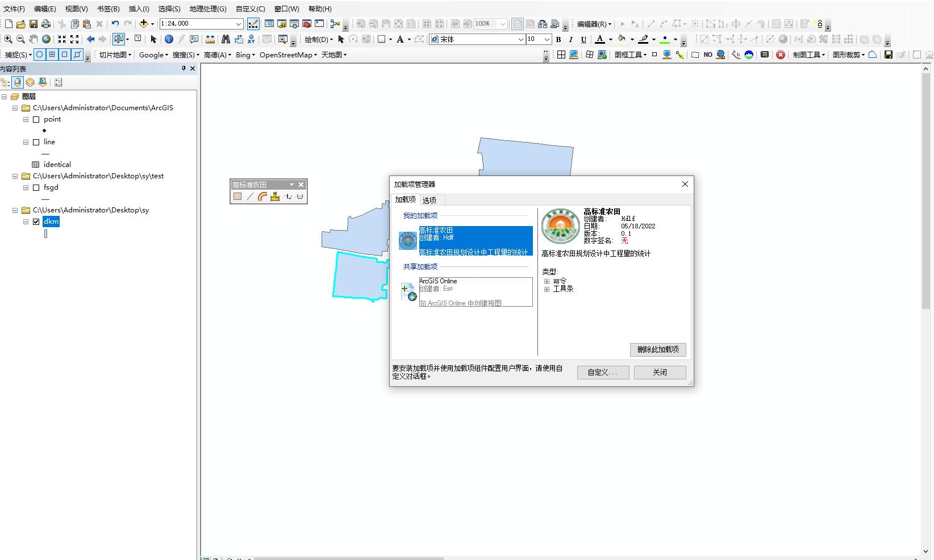This screenshot has width=934, height=560.
Task: Enable the fsgd layer checkbox
Action: click(36, 187)
